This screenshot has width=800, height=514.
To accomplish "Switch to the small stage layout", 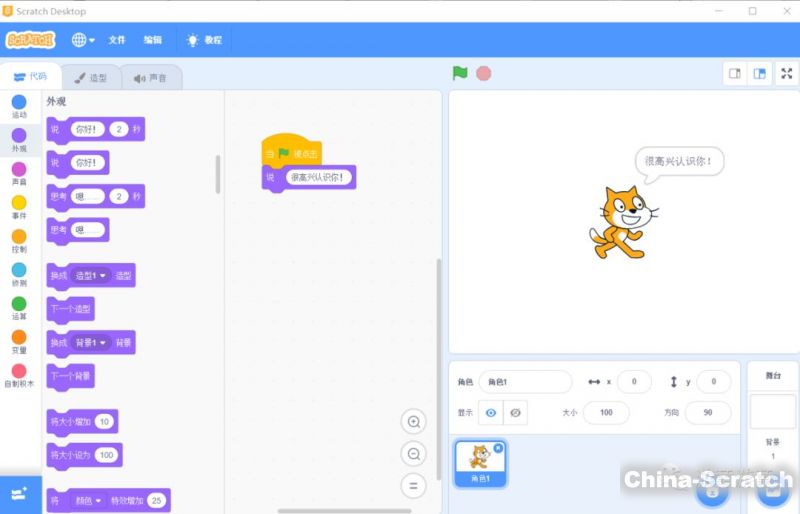I will [735, 73].
